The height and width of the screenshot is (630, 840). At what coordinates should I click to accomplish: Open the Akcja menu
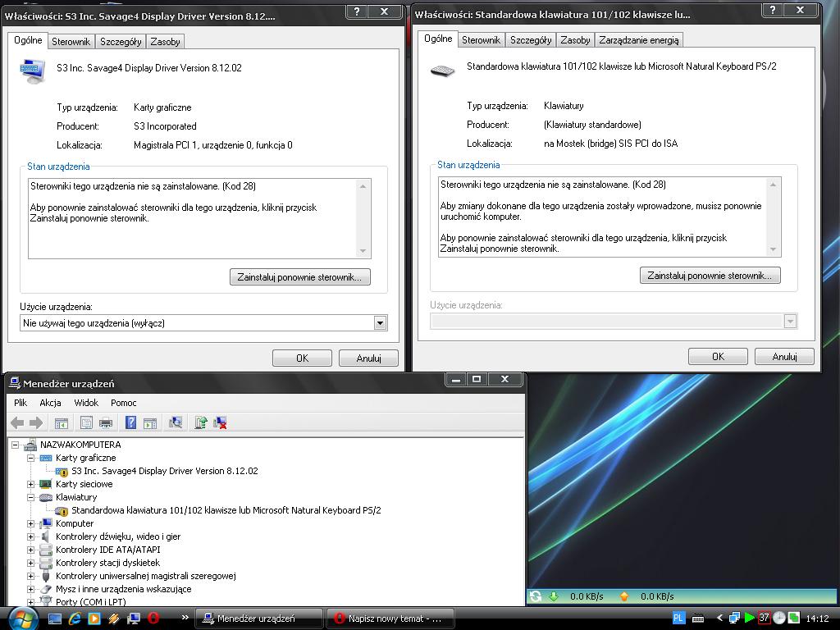(50, 403)
